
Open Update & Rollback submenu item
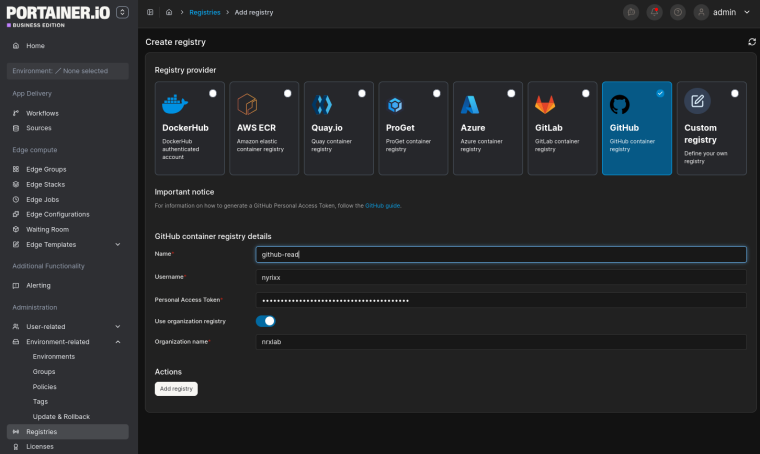click(61, 417)
